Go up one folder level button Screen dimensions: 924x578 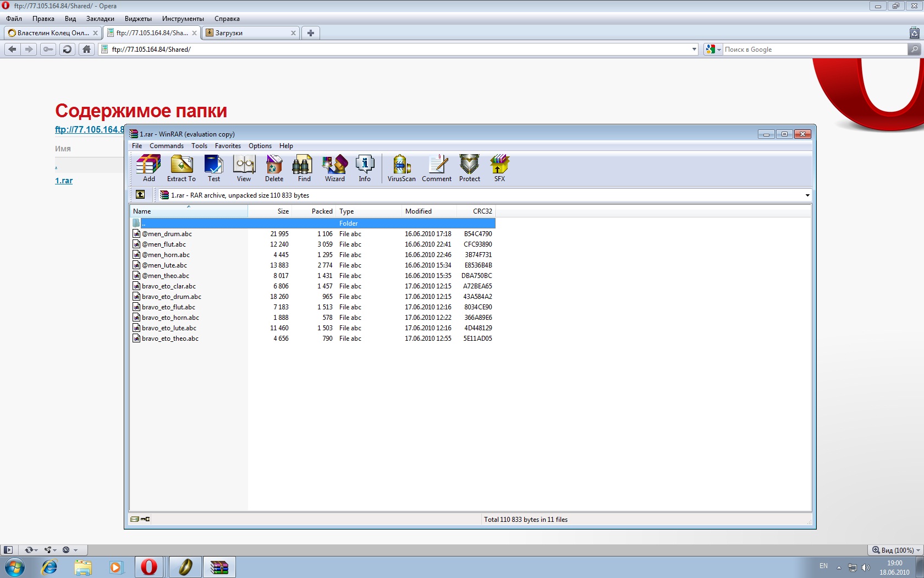pos(140,195)
